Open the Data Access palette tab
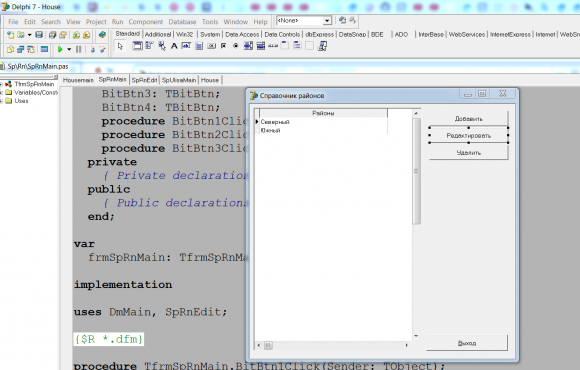 point(242,34)
